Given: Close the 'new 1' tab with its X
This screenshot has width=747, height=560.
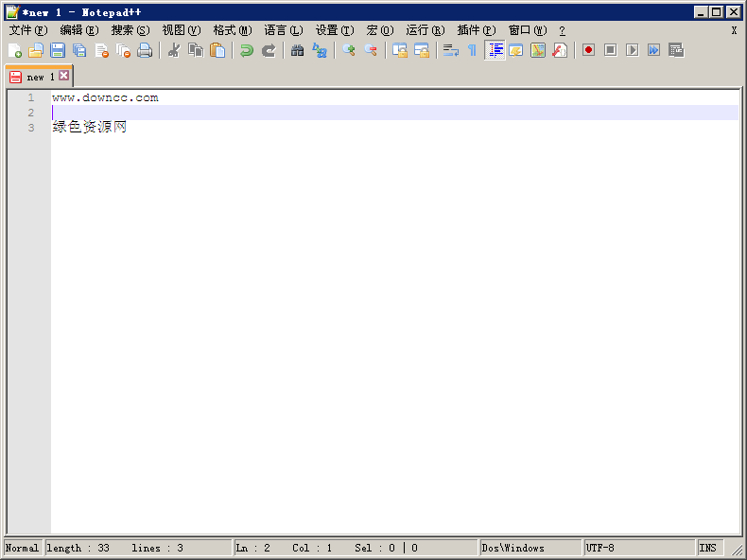Looking at the screenshot, I should pyautogui.click(x=64, y=76).
